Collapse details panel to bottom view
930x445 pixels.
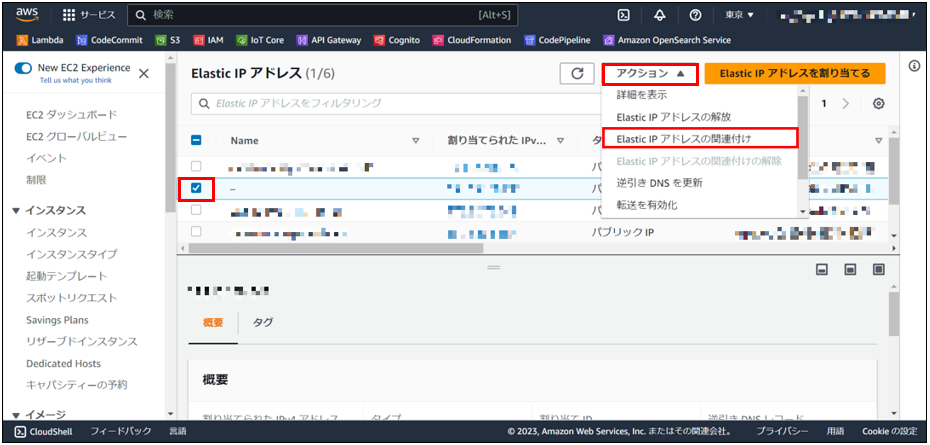pos(821,269)
